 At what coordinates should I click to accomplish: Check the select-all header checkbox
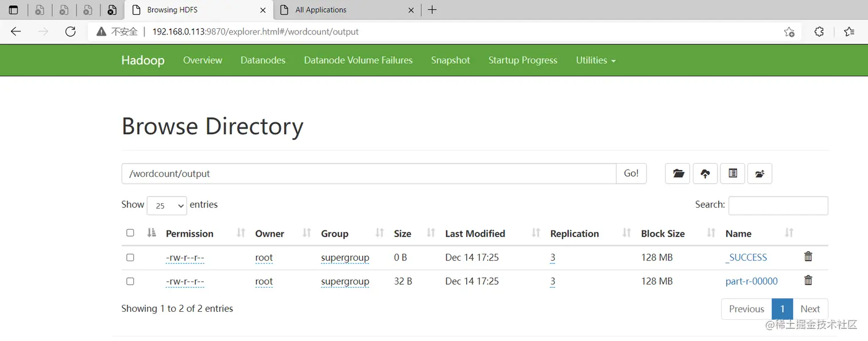(x=130, y=232)
